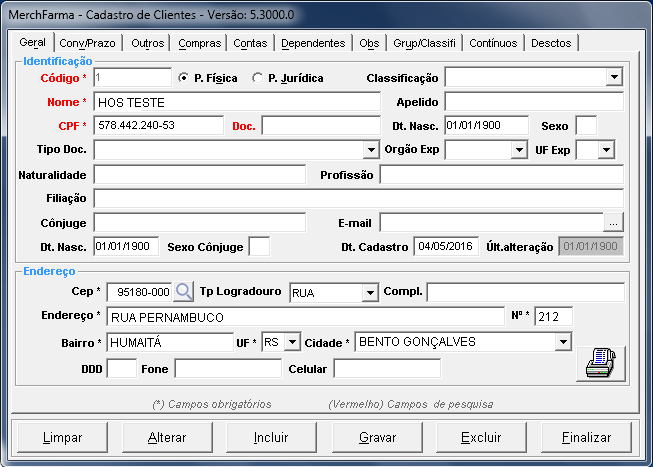Click the E-mail ellipsis button
This screenshot has width=653, height=467.
pos(614,222)
